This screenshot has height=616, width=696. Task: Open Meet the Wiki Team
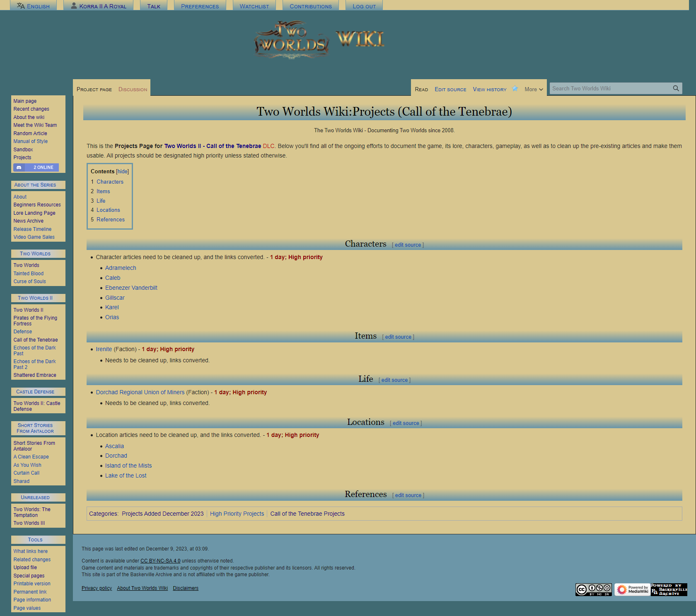coord(35,125)
